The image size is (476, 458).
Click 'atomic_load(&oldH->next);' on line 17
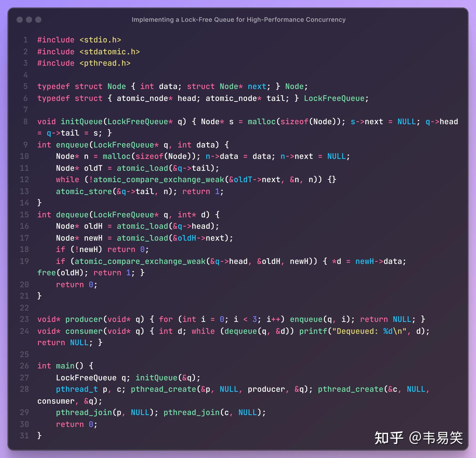point(175,238)
